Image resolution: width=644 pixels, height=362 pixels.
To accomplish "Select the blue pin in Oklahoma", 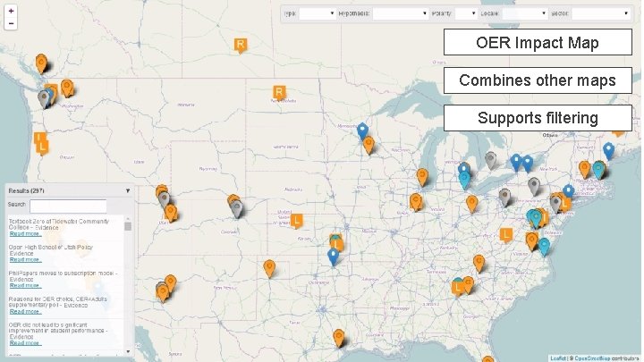I will pyautogui.click(x=333, y=257).
